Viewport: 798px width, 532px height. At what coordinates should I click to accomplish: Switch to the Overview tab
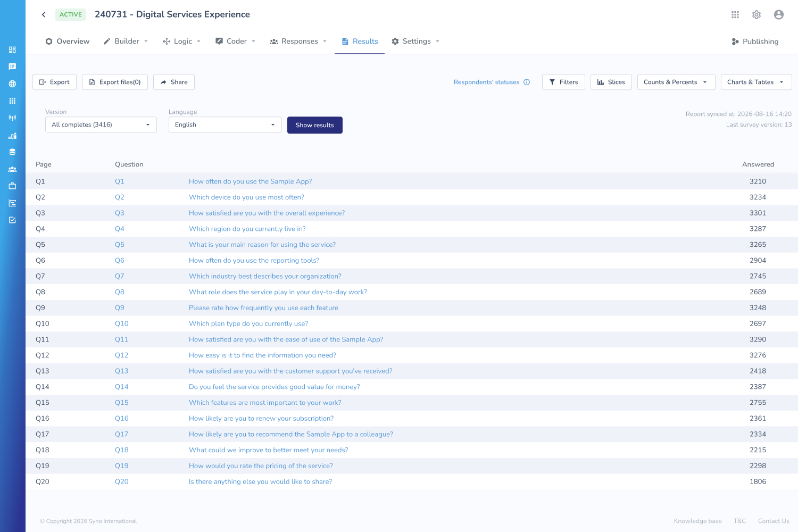point(68,41)
